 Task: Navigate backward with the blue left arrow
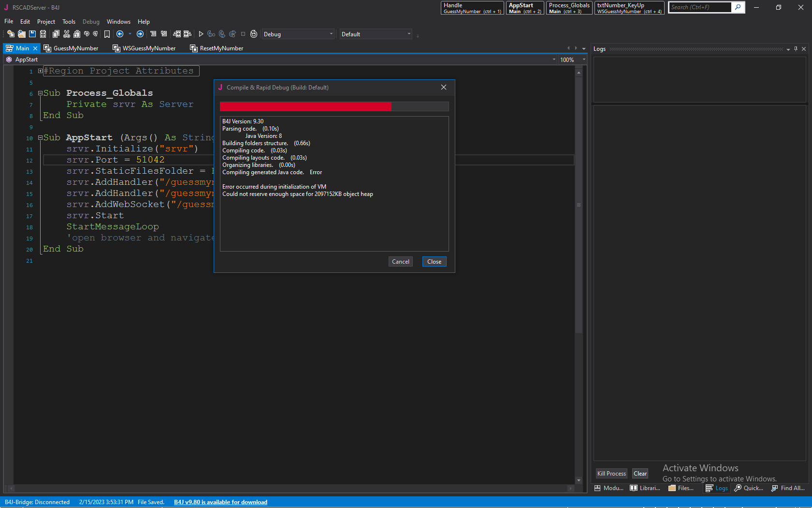point(120,34)
